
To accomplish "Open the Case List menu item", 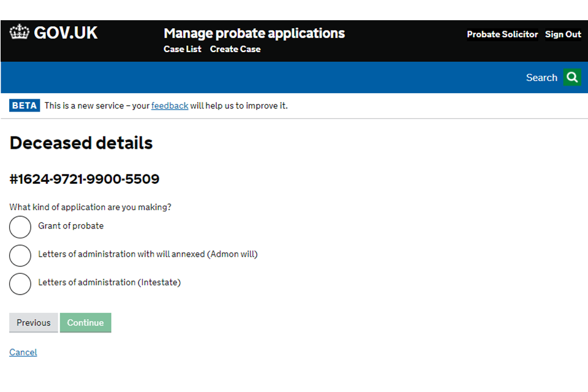I will click(182, 50).
